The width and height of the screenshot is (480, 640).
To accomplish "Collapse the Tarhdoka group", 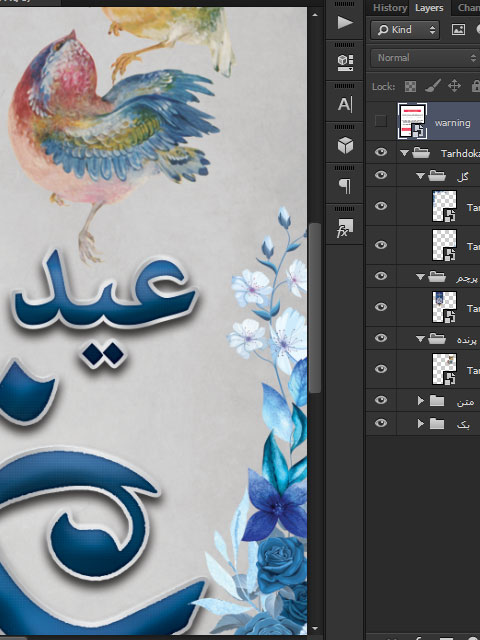I will click(x=404, y=153).
